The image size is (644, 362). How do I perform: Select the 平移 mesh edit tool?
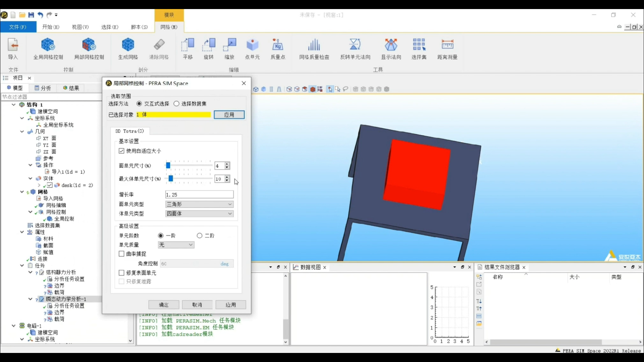coord(188,49)
